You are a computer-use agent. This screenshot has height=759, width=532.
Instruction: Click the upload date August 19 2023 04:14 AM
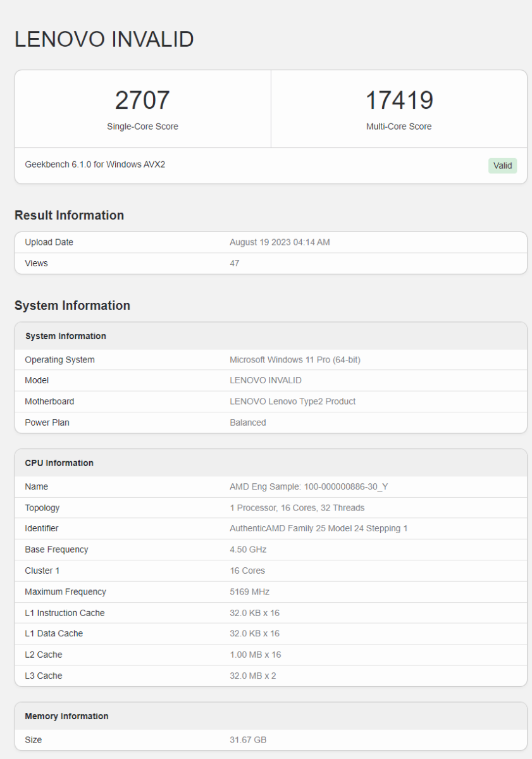280,242
